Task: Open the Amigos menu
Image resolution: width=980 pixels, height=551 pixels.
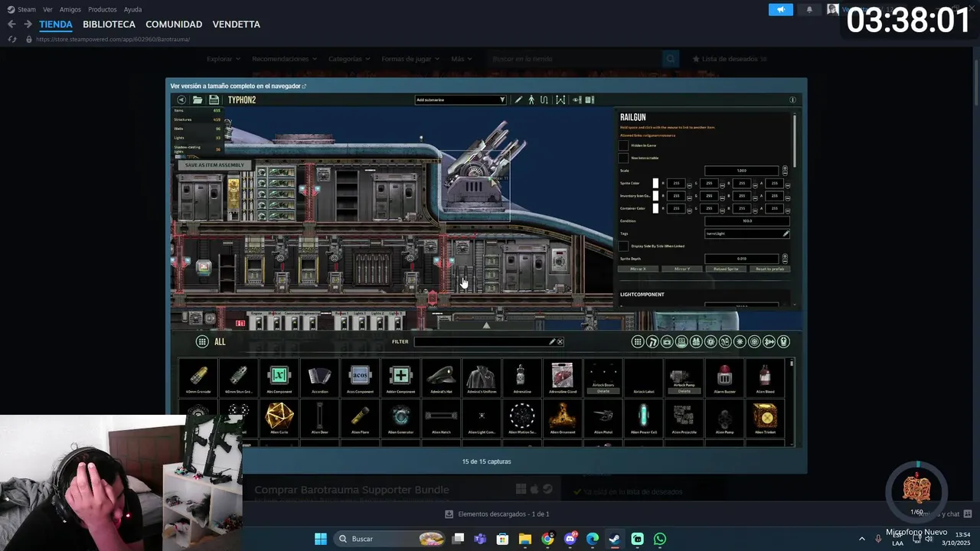Action: coord(70,9)
